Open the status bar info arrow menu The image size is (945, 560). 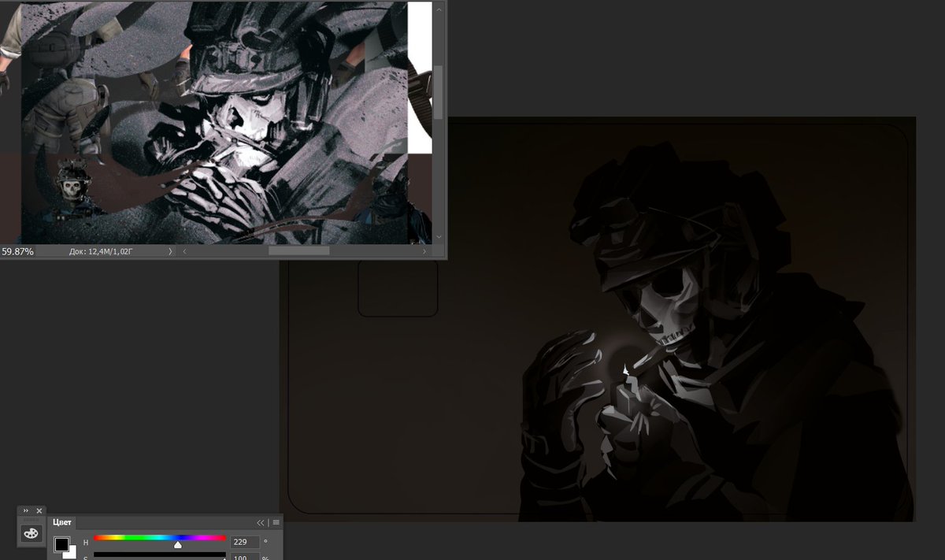click(x=170, y=251)
